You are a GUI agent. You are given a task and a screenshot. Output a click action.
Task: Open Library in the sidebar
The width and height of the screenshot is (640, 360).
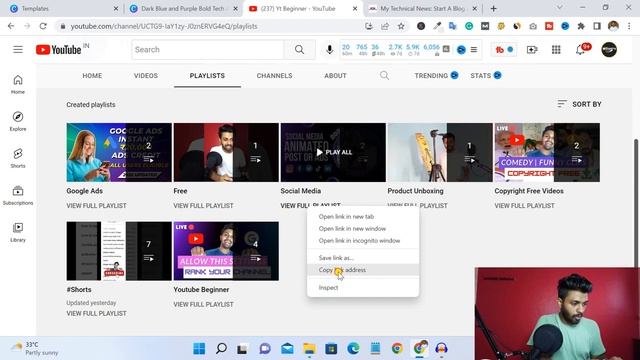click(x=18, y=232)
